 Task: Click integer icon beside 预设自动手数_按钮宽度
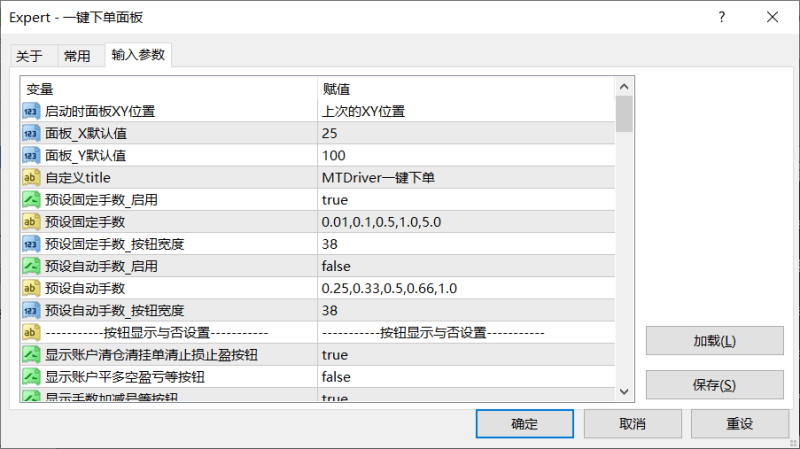point(31,310)
